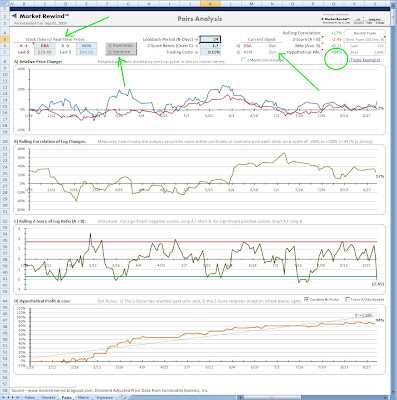Viewport: 397px width, 400px height.
Task: Select the ticker A cell showing DBA
Action: click(45, 46)
